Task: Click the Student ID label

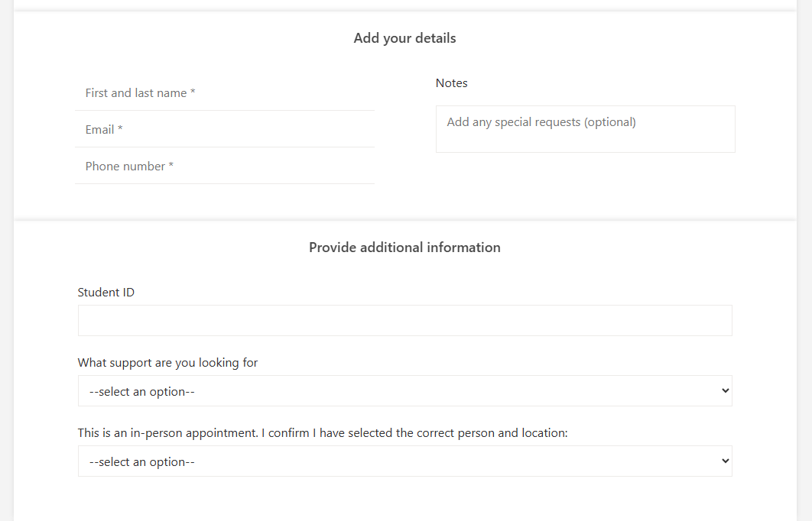Action: pyautogui.click(x=106, y=292)
